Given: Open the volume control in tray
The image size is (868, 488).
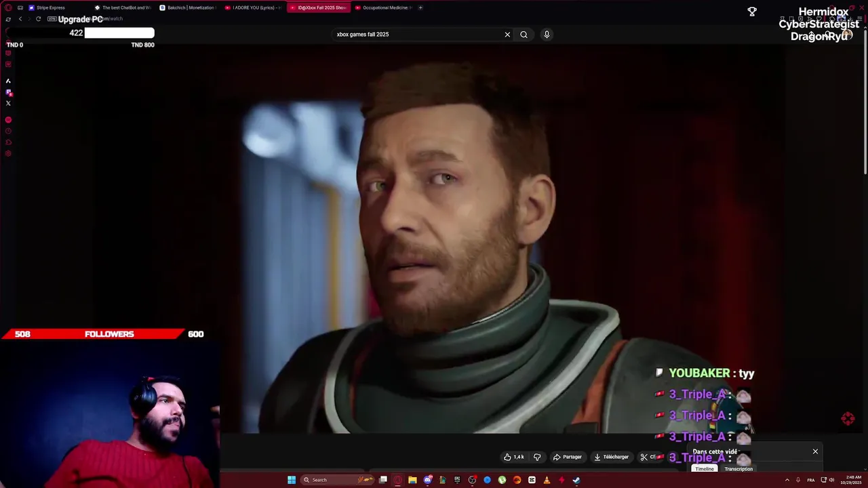Looking at the screenshot, I should pos(832,480).
